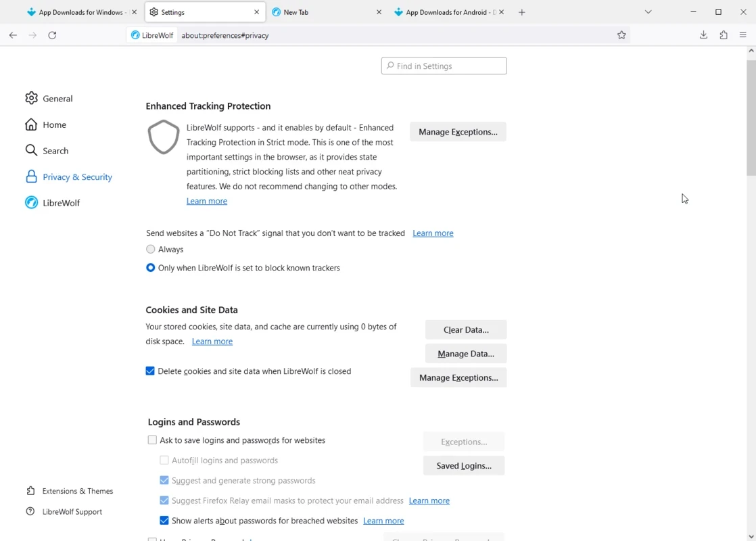The height and width of the screenshot is (541, 756).
Task: Open LibreWolf settings category
Action: pyautogui.click(x=53, y=202)
